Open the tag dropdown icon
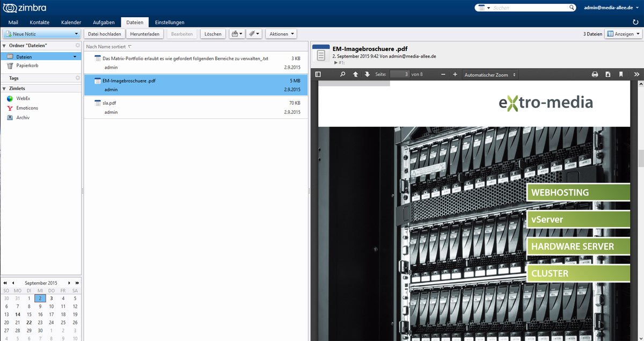Screen dimensions: 644x341 point(255,34)
